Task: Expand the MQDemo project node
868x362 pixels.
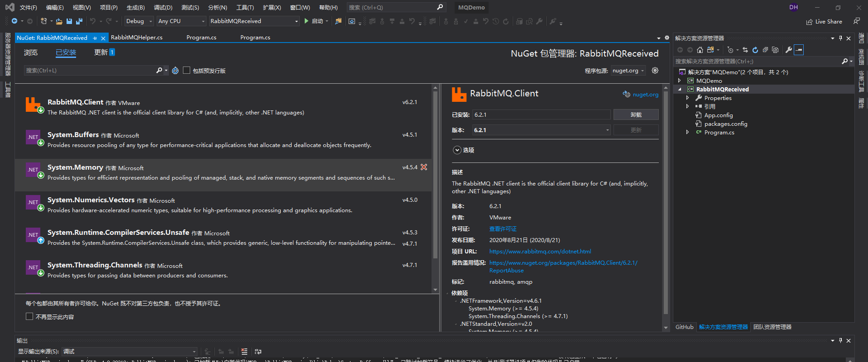Action: pos(679,81)
